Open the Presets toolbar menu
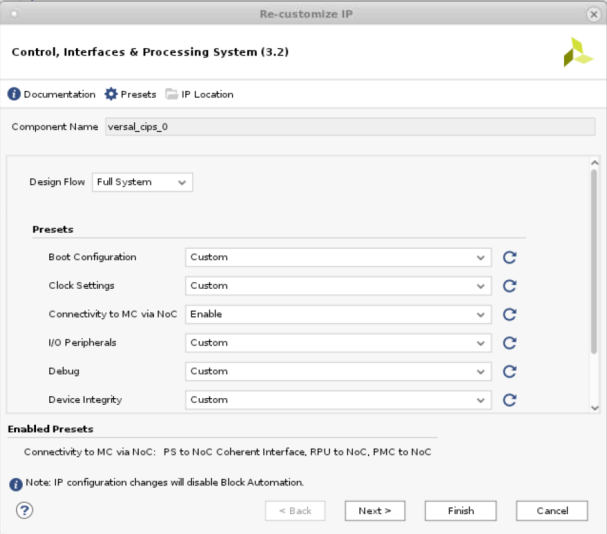607x534 pixels. pyautogui.click(x=130, y=94)
